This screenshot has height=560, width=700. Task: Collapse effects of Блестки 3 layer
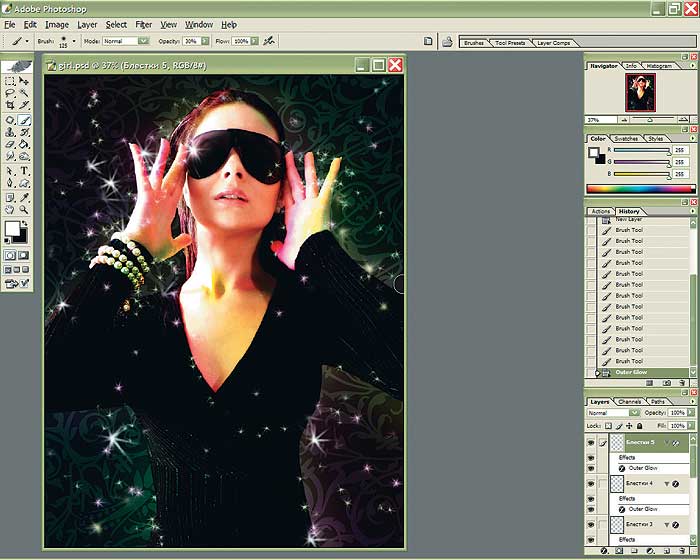pos(667,525)
